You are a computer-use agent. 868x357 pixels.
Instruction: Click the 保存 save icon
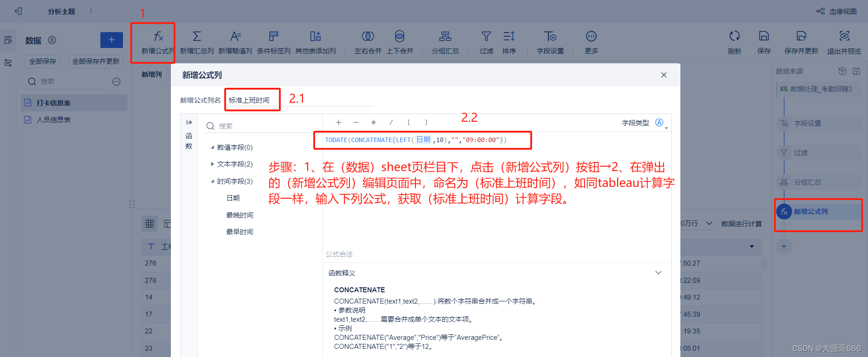(764, 36)
